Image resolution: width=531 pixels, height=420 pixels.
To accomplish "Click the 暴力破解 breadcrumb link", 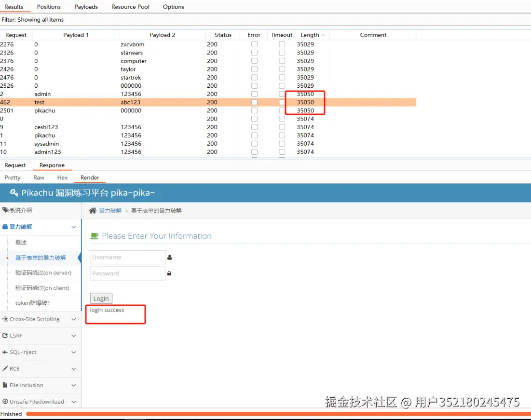I will [110, 211].
